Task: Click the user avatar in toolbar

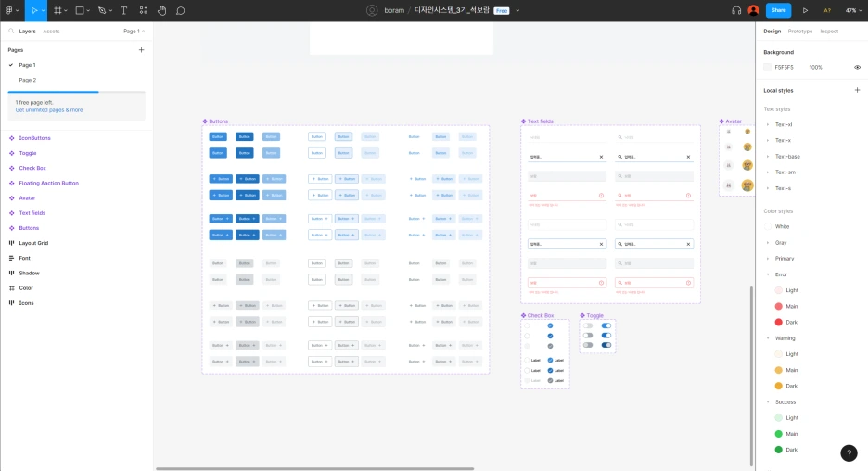Action: click(x=753, y=10)
